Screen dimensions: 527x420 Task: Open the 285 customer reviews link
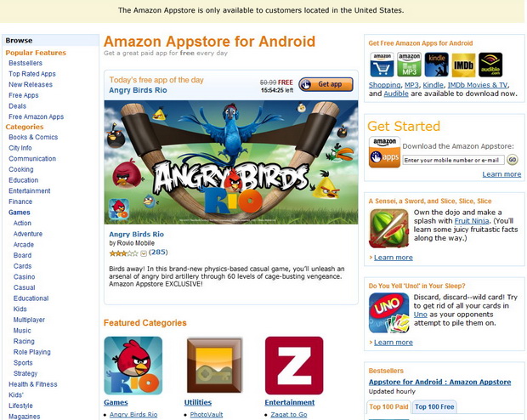[x=158, y=253]
